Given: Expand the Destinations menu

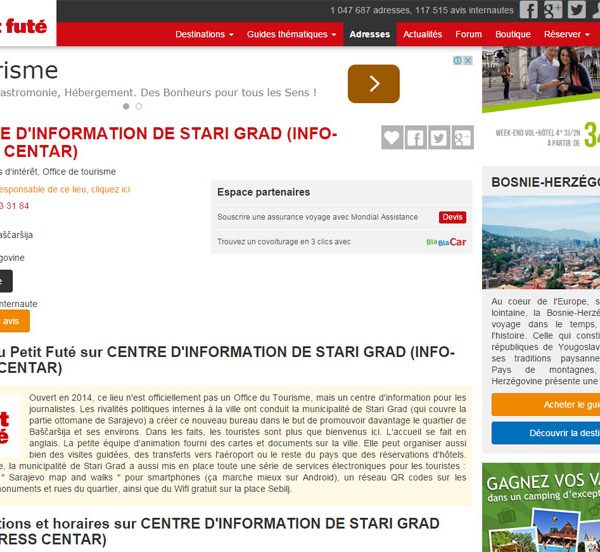Looking at the screenshot, I should point(204,34).
